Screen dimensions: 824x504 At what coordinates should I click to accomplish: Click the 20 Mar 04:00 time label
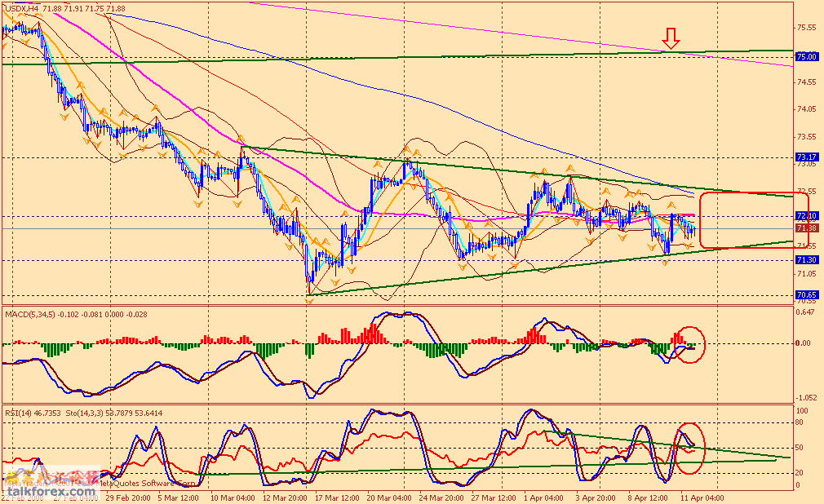click(389, 497)
